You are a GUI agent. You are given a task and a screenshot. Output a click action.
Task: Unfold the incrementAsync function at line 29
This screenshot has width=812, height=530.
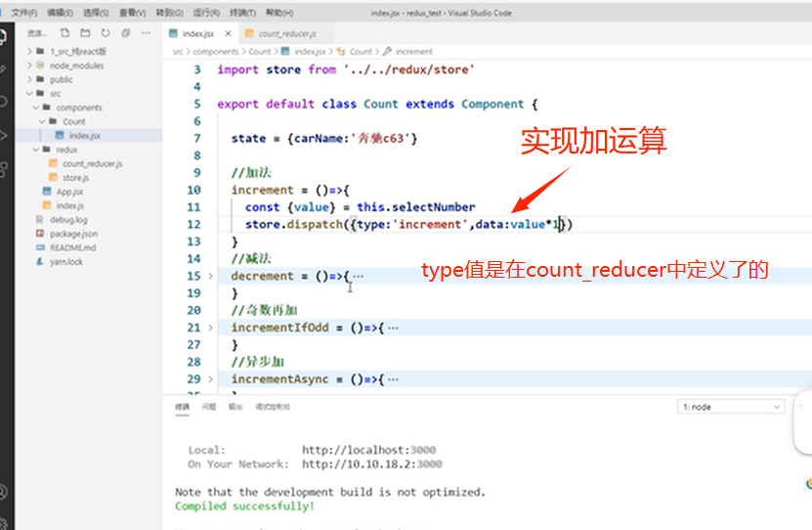click(x=210, y=379)
